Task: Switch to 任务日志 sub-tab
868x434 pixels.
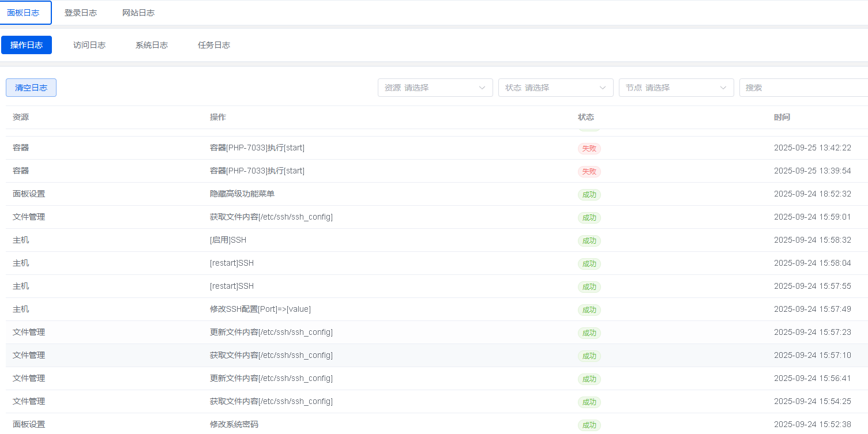Action: point(214,45)
